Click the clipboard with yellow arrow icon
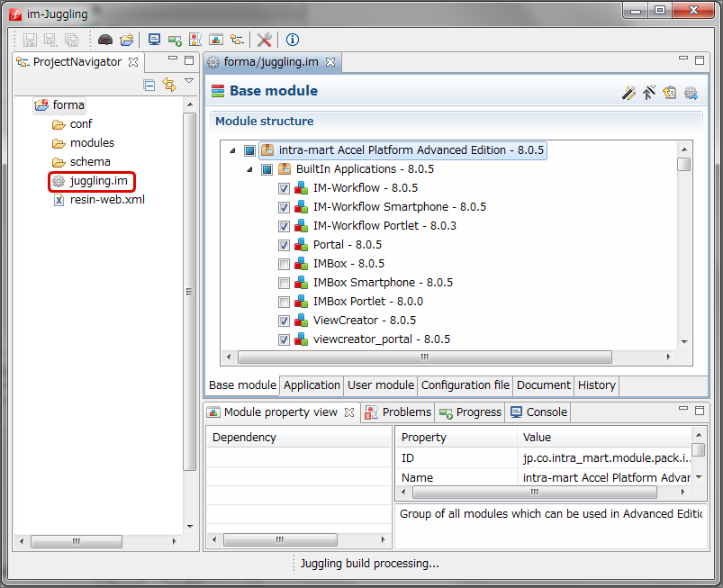Image resolution: width=723 pixels, height=588 pixels. [x=670, y=93]
